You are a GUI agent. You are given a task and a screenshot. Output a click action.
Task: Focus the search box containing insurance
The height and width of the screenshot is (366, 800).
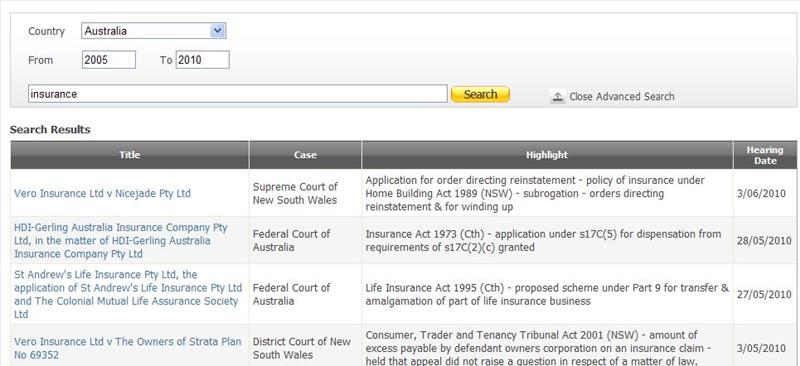238,94
